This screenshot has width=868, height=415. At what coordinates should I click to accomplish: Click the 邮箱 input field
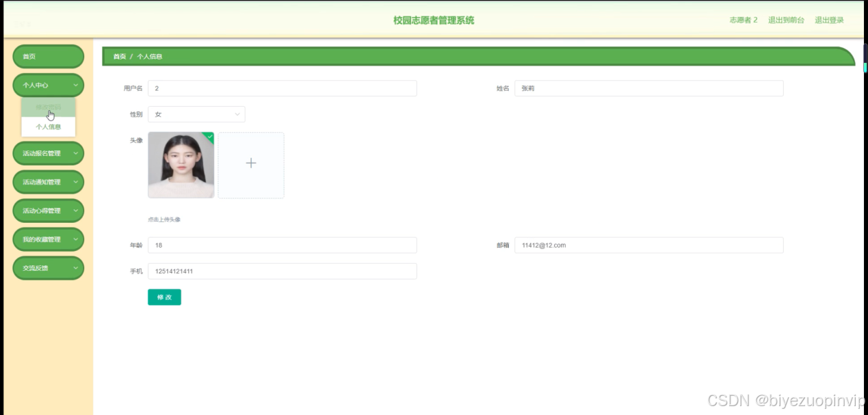648,245
